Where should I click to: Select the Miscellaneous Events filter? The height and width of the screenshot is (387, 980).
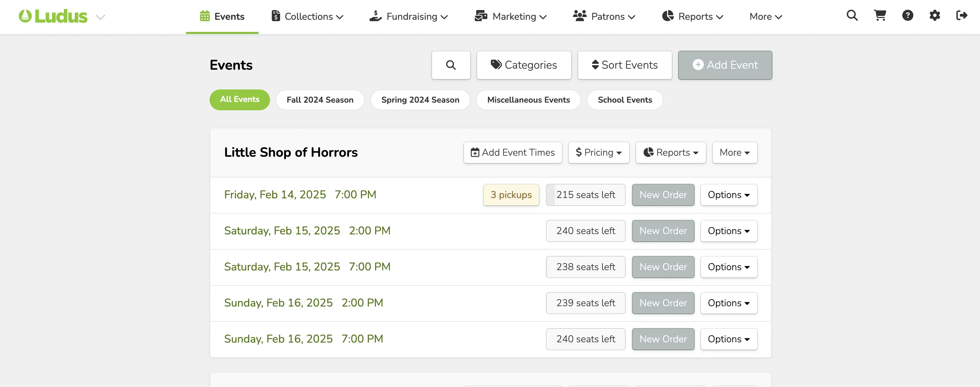point(529,100)
